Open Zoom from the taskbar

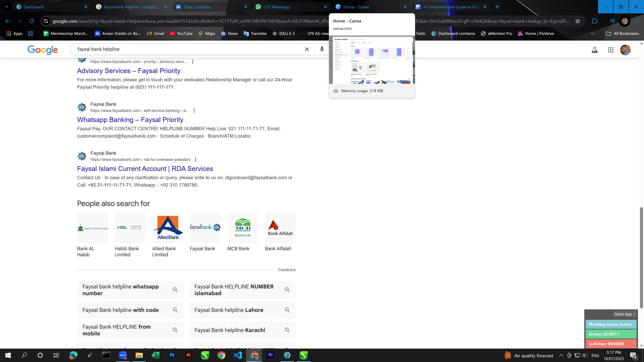[122, 355]
